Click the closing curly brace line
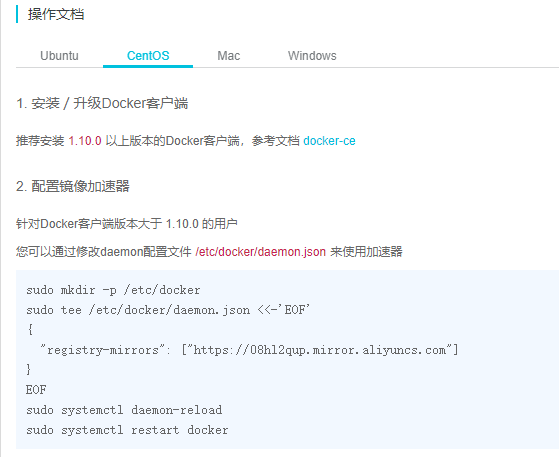The width and height of the screenshot is (559, 457). click(x=29, y=369)
